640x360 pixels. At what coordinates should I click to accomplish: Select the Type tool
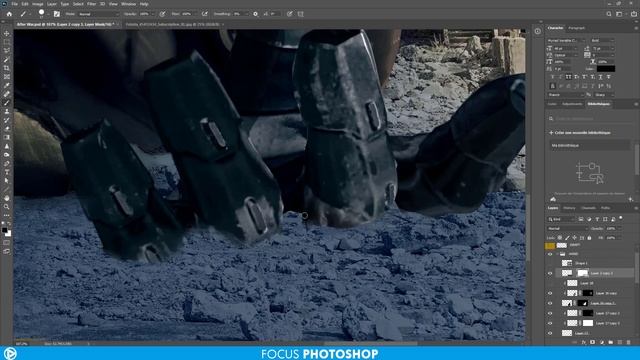(x=7, y=172)
